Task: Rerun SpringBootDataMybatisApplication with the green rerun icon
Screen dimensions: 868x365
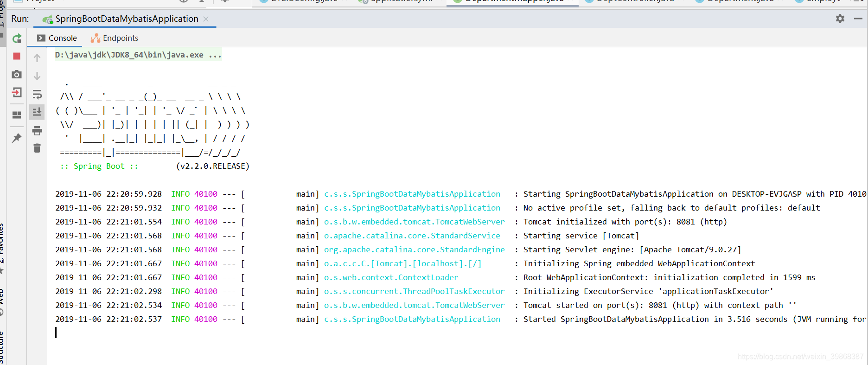Action: (17, 38)
